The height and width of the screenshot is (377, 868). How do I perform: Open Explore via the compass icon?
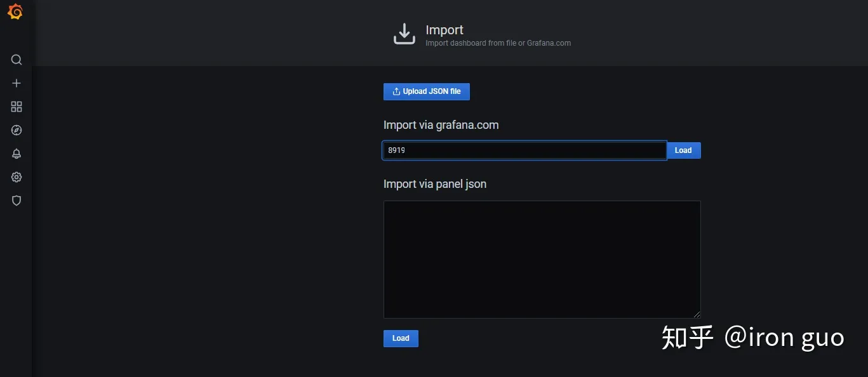click(x=17, y=130)
